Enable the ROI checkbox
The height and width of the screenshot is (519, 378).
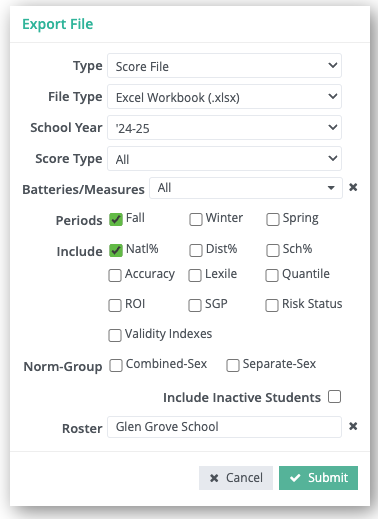pos(115,306)
